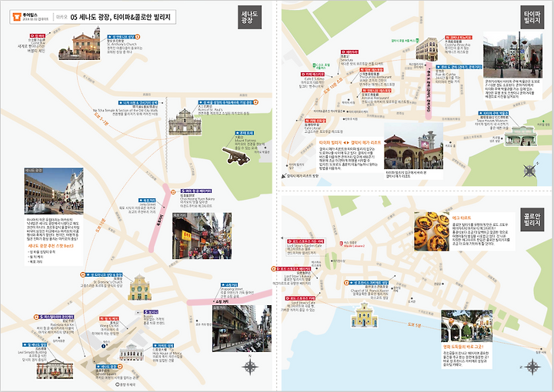Click the orange 세나도 광장 추천 스팟 Best3 heading

[x=51, y=245]
